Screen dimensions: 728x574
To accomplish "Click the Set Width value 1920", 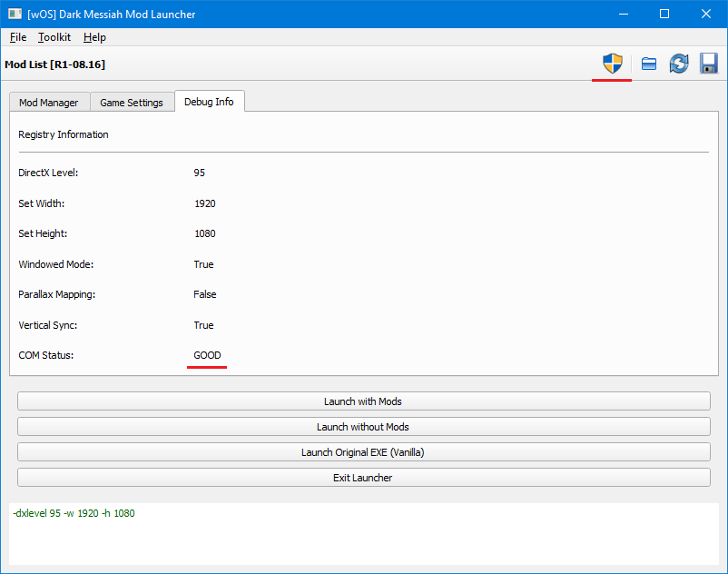I will (x=205, y=203).
